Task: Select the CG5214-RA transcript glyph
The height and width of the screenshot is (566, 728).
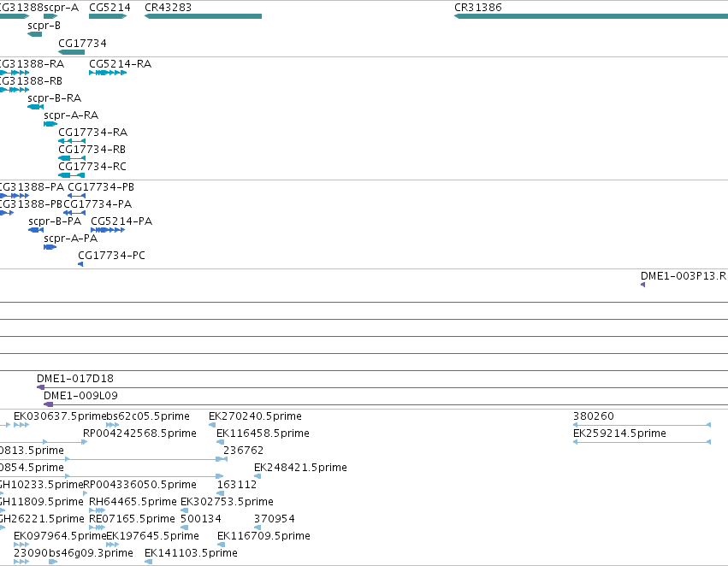Action: pyautogui.click(x=108, y=73)
